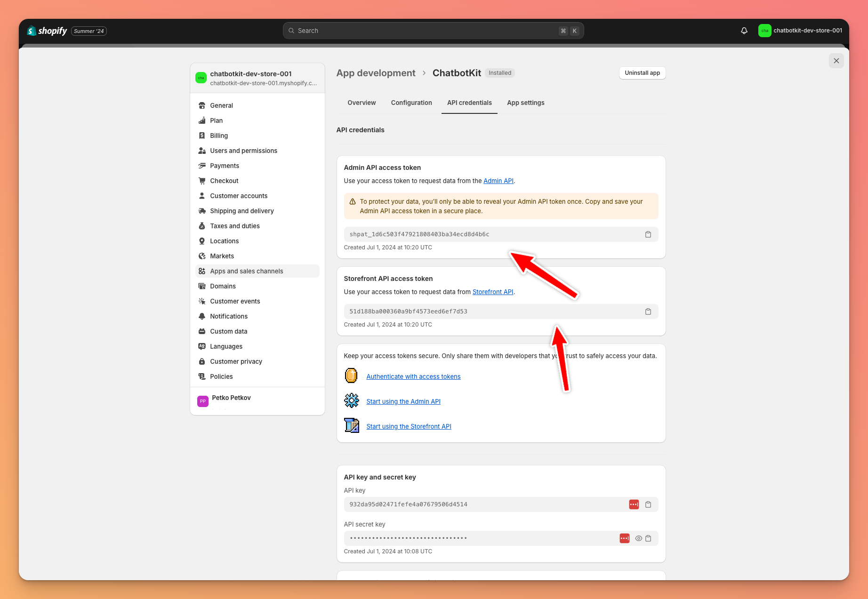Click the Summer '24 badge
The width and height of the screenshot is (868, 599).
tap(89, 31)
